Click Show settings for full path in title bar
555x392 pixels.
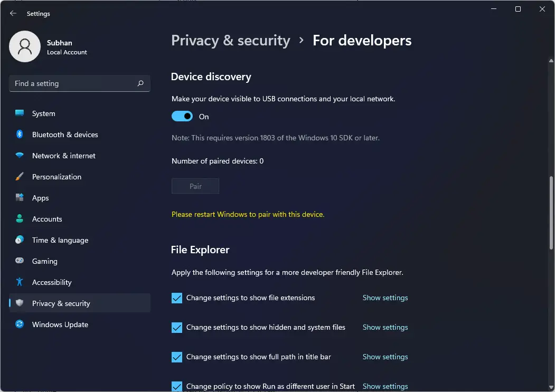click(385, 357)
